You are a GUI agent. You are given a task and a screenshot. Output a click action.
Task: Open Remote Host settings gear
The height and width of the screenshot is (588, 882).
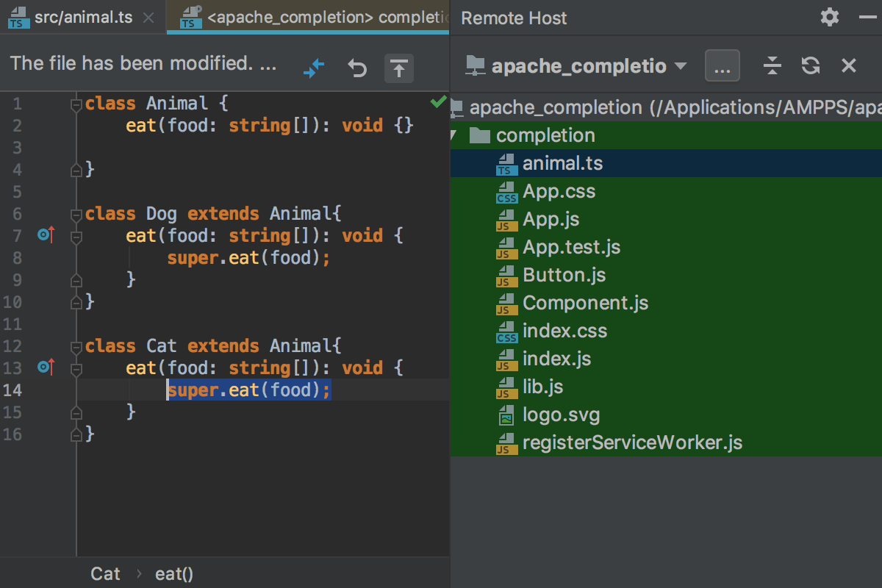pos(830,18)
